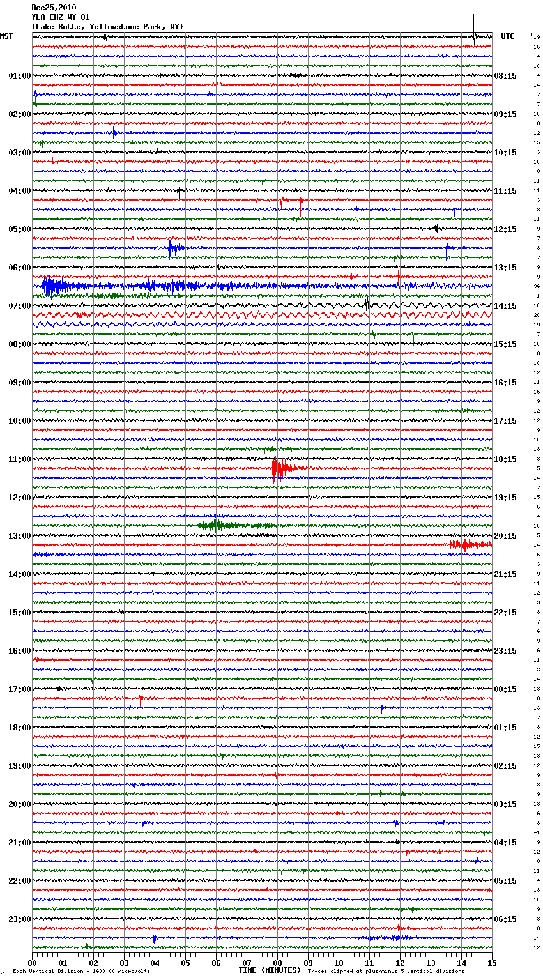Image resolution: width=543 pixels, height=980 pixels.
Task: Select the station code YLA EHZ WY 01
Action: coord(61,17)
